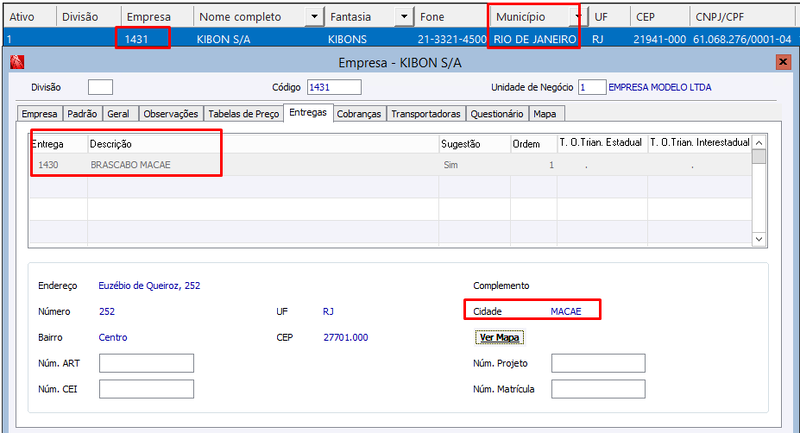Click the delivery list scroll up arrow
This screenshot has height=433, width=800.
click(x=759, y=143)
